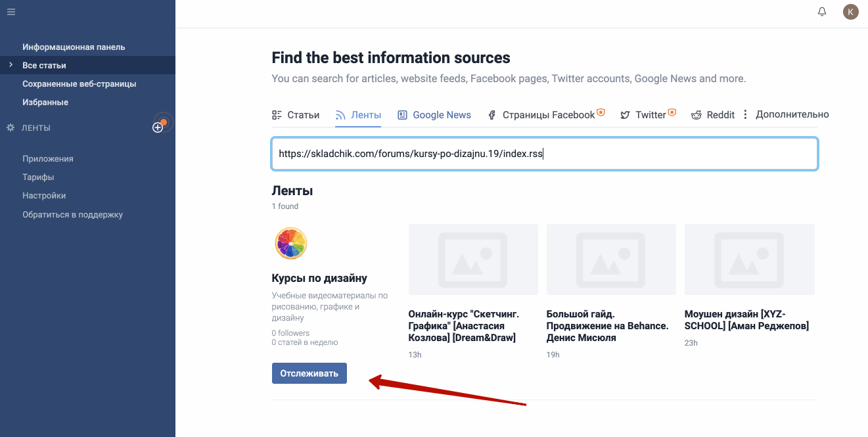
Task: Click the Twitter bird icon
Action: point(626,115)
